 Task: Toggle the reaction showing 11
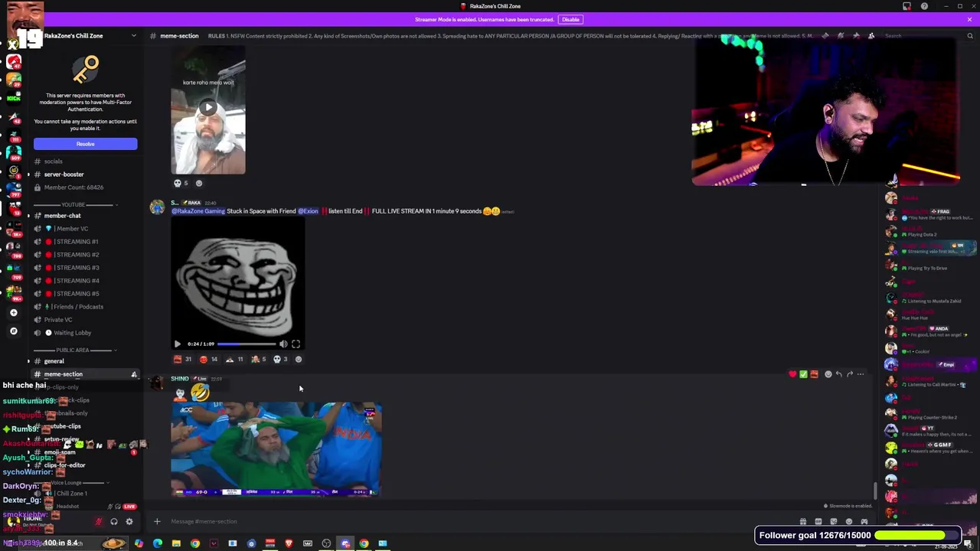(x=234, y=359)
